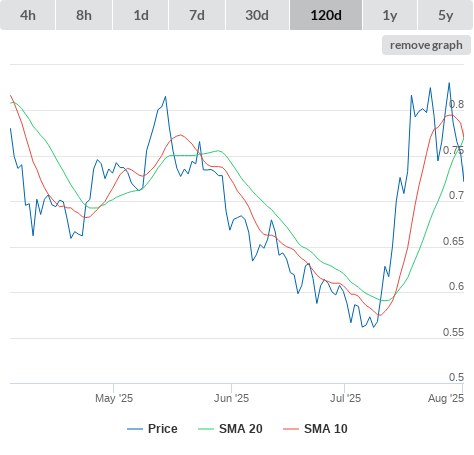The width and height of the screenshot is (474, 455).
Task: Click the green SMA 20 legend swatch
Action: point(206,429)
